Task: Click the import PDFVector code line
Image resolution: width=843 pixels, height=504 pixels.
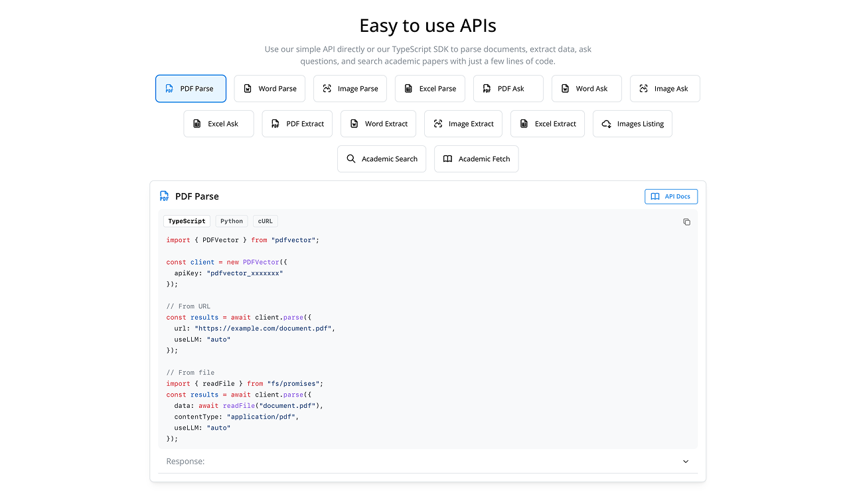Action: [243, 240]
